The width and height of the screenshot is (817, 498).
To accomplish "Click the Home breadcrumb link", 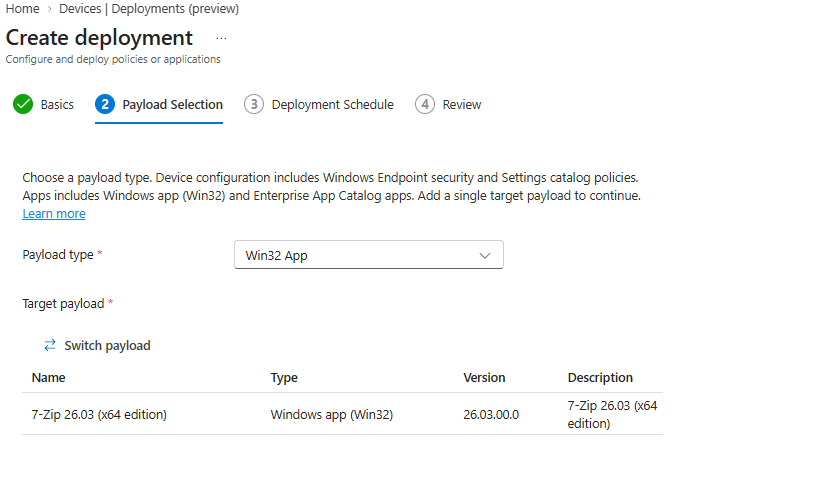I will click(22, 9).
